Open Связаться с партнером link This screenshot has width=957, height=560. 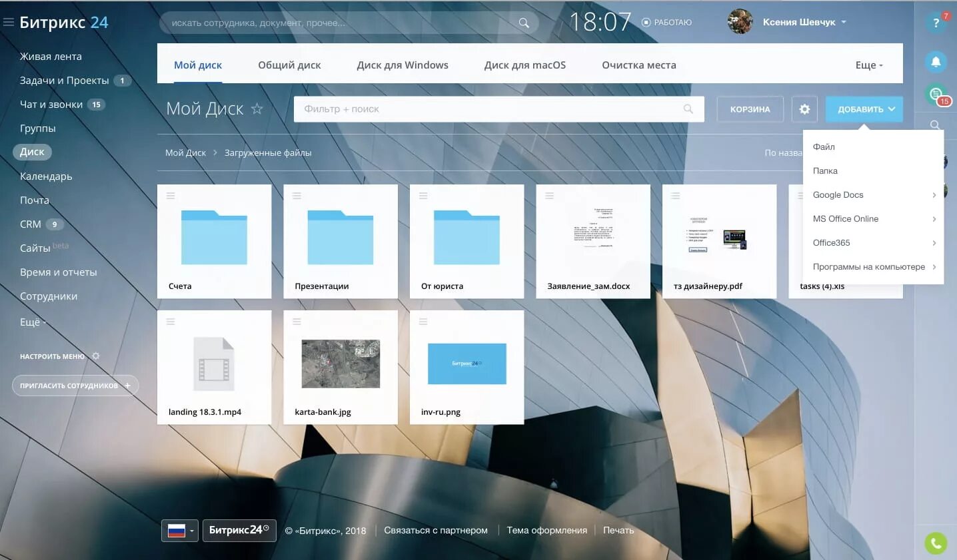(436, 531)
